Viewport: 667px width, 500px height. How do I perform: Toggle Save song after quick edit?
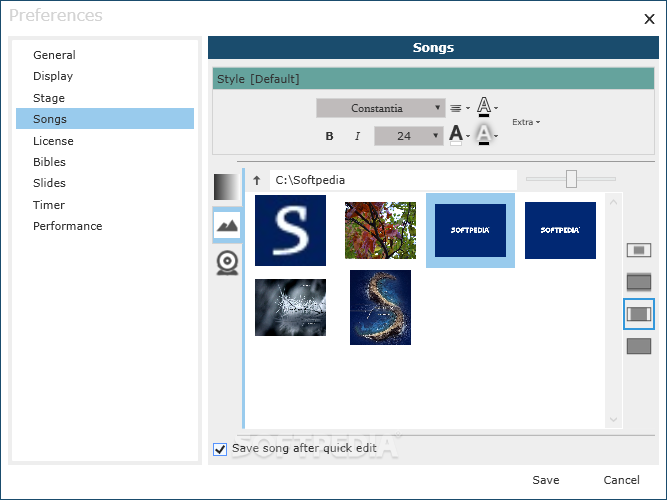click(220, 449)
